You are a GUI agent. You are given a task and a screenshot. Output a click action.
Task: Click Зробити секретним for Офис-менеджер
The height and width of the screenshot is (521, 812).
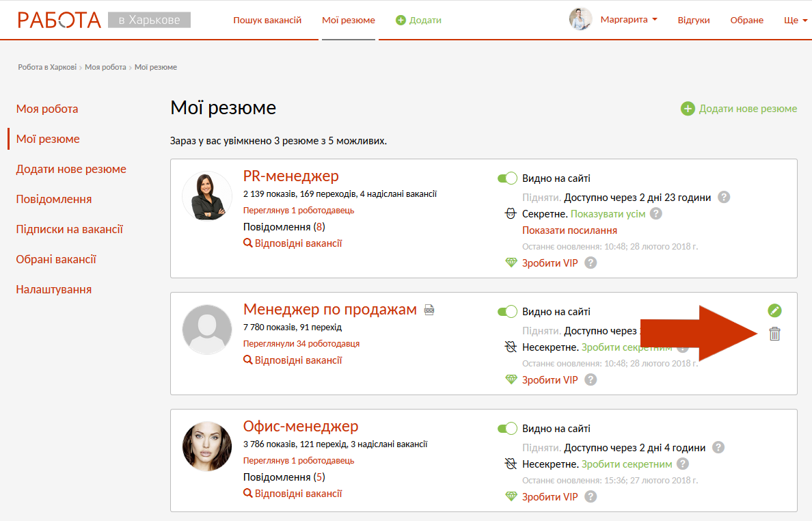[627, 464]
